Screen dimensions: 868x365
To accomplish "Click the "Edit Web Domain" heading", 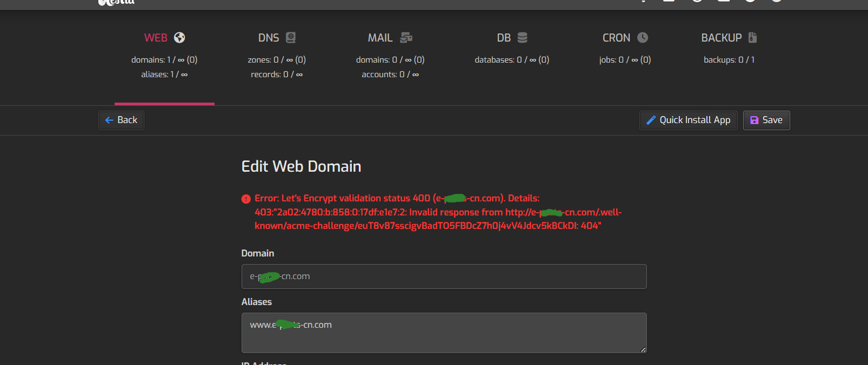I will (x=301, y=166).
